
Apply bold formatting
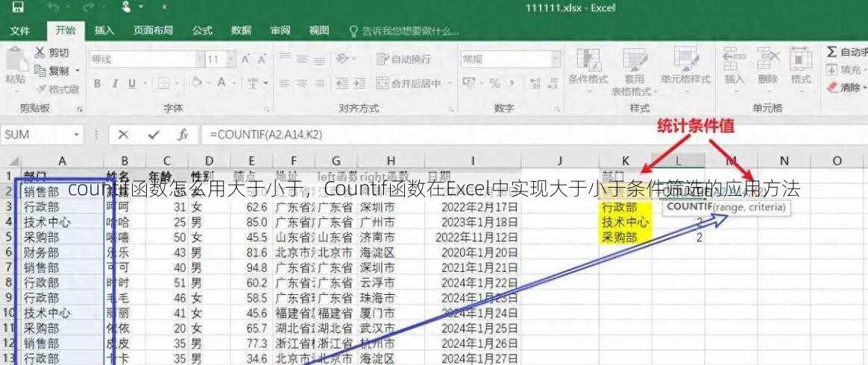coord(98,83)
